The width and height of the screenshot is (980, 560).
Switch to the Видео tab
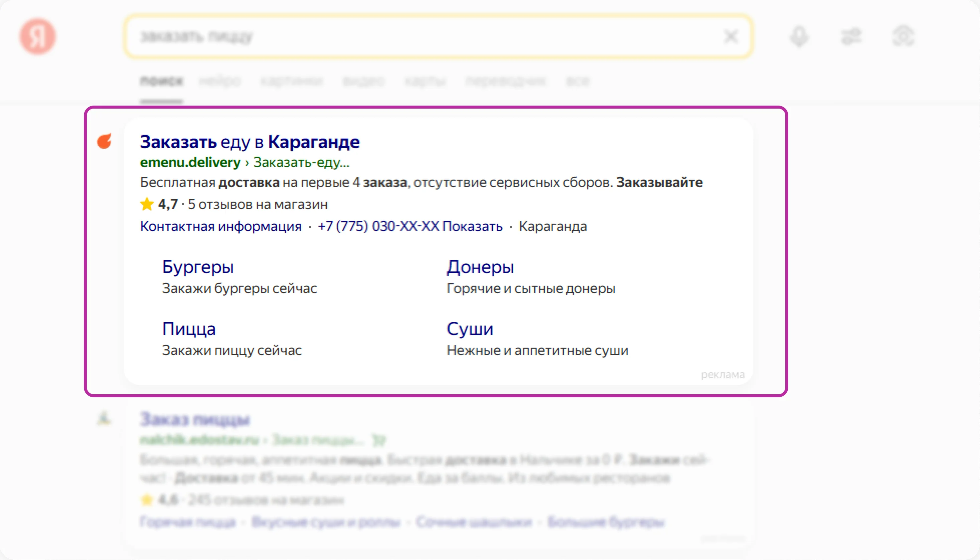click(x=364, y=81)
